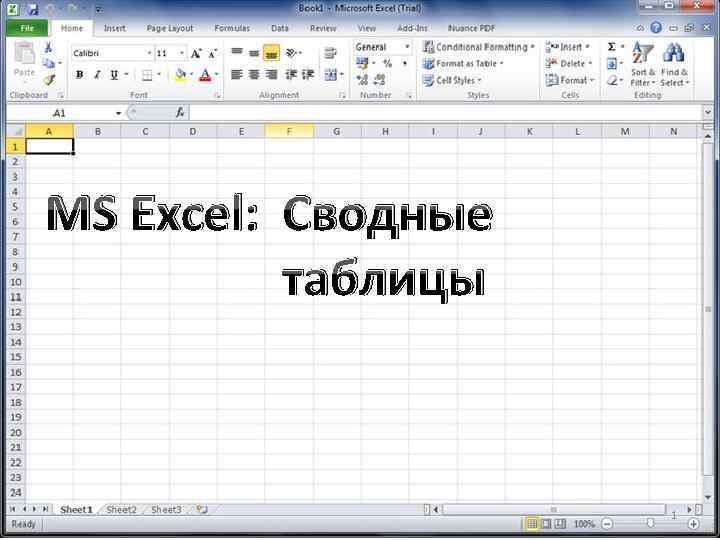Open Font dialog launcher

pos(217,96)
